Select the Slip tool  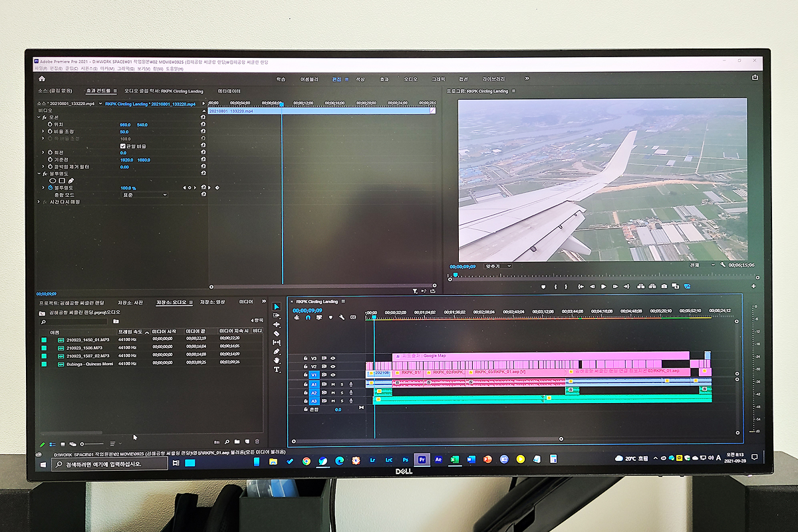[x=277, y=342]
